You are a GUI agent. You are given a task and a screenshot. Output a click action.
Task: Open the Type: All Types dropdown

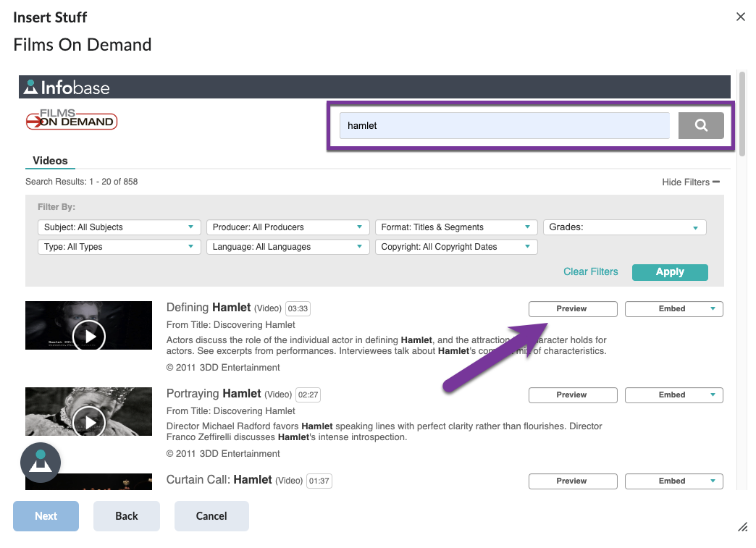point(118,247)
